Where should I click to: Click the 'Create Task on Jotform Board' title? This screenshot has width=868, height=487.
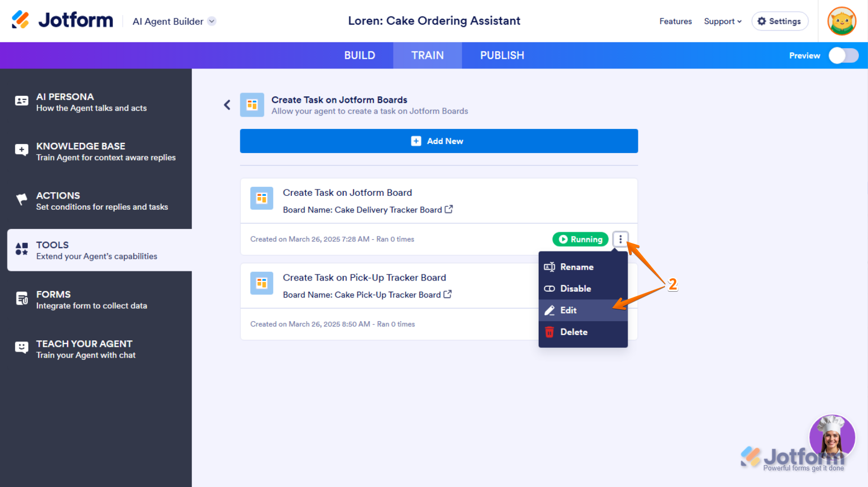348,193
